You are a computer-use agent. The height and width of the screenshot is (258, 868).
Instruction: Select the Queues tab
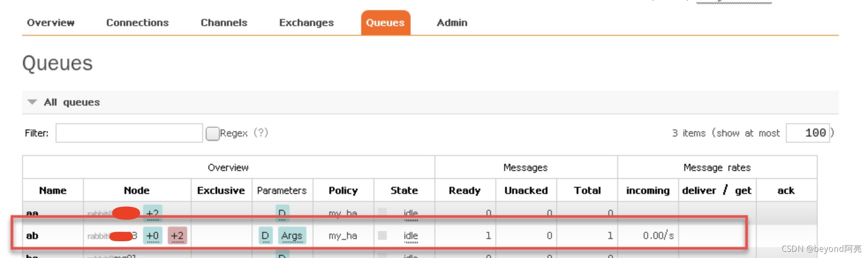point(385,23)
